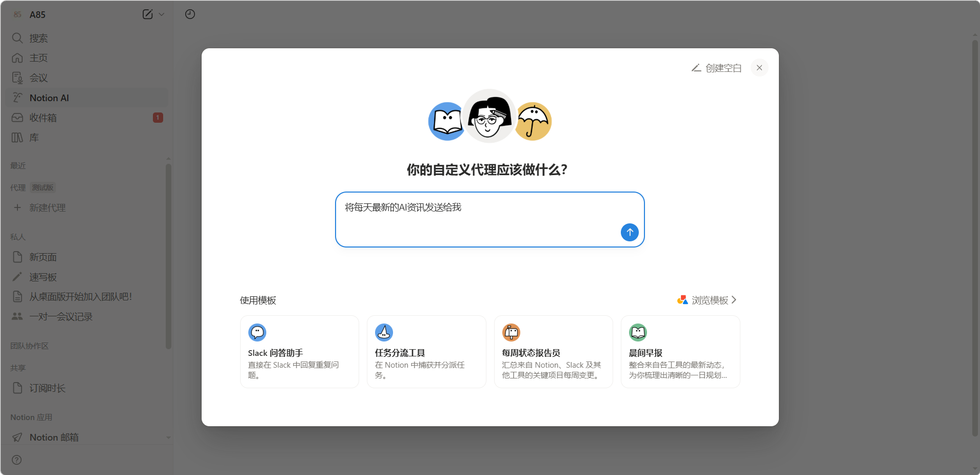This screenshot has width=980, height=475.
Task: Click the Notion AI icon in sidebar
Action: click(x=17, y=98)
